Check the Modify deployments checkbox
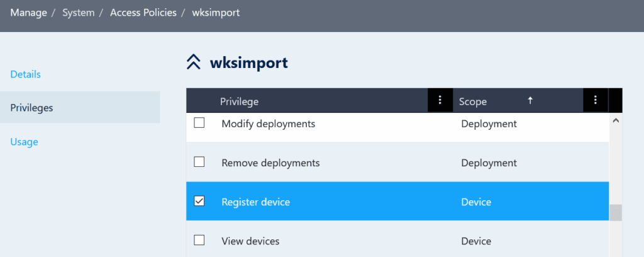 199,123
